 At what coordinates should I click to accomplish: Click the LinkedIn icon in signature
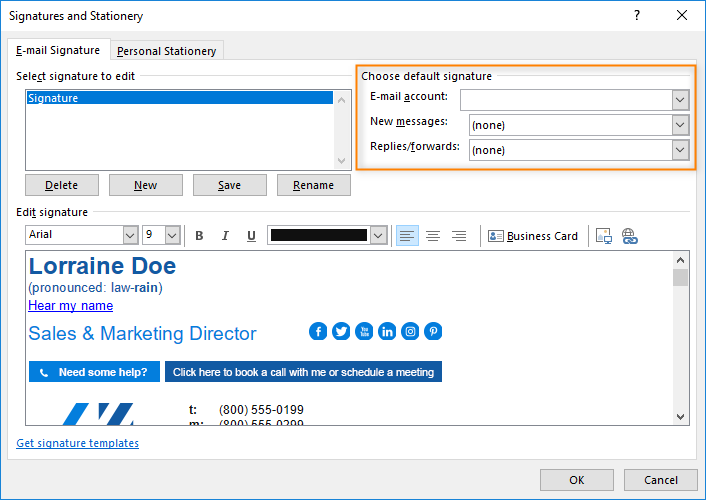pos(387,332)
